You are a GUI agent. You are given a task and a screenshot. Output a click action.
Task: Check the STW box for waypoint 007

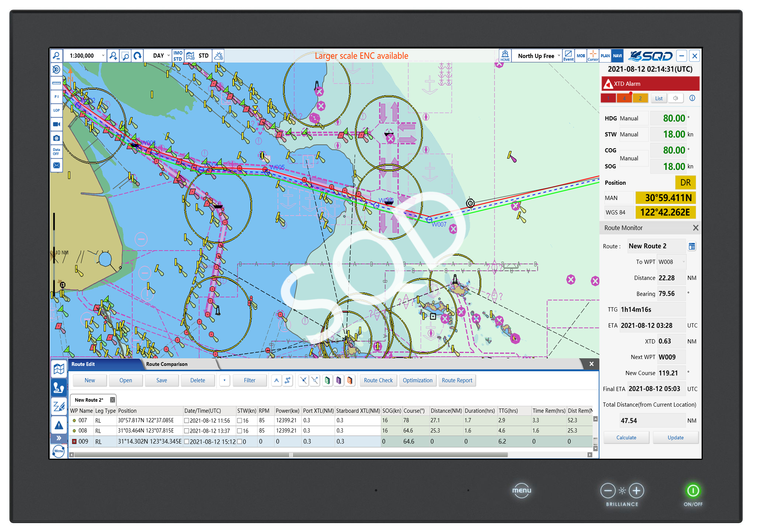[x=240, y=420]
